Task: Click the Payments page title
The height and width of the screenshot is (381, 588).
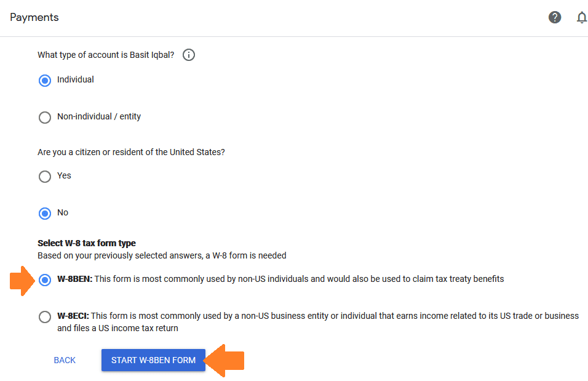Action: 34,17
